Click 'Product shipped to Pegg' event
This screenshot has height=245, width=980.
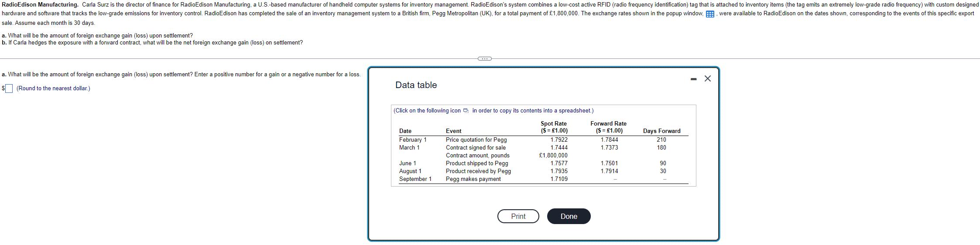(x=477, y=163)
